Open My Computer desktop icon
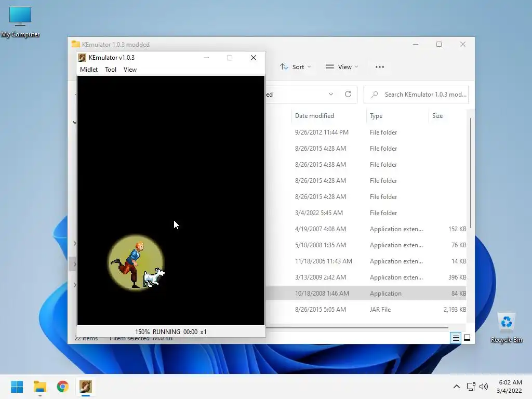 pos(20,22)
